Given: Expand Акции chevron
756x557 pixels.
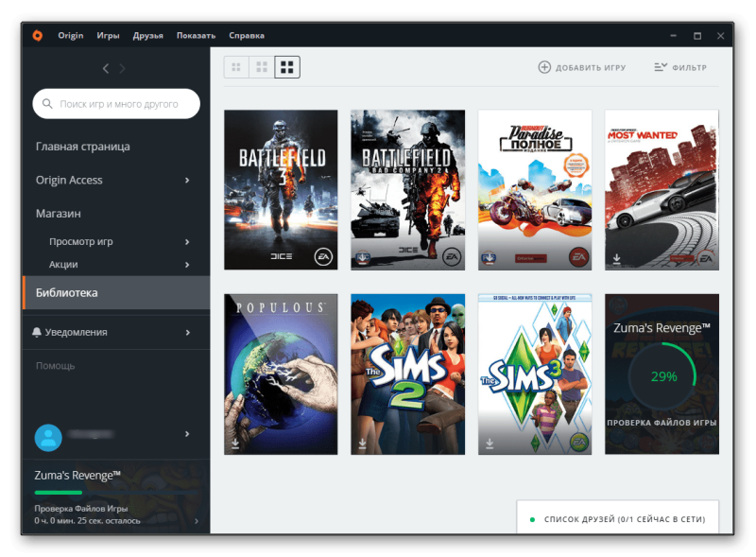Looking at the screenshot, I should coord(187,265).
